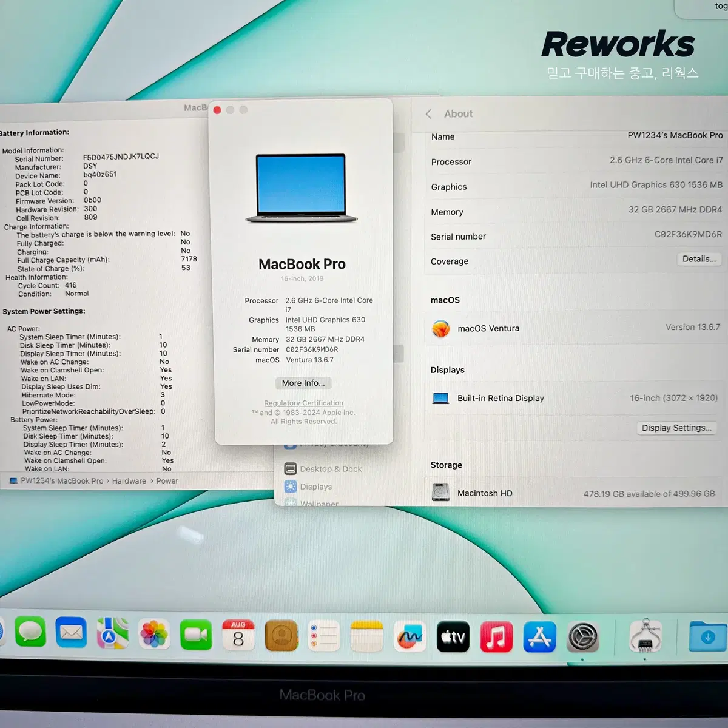Click Power in the path bar
728x728 pixels.
point(167,481)
